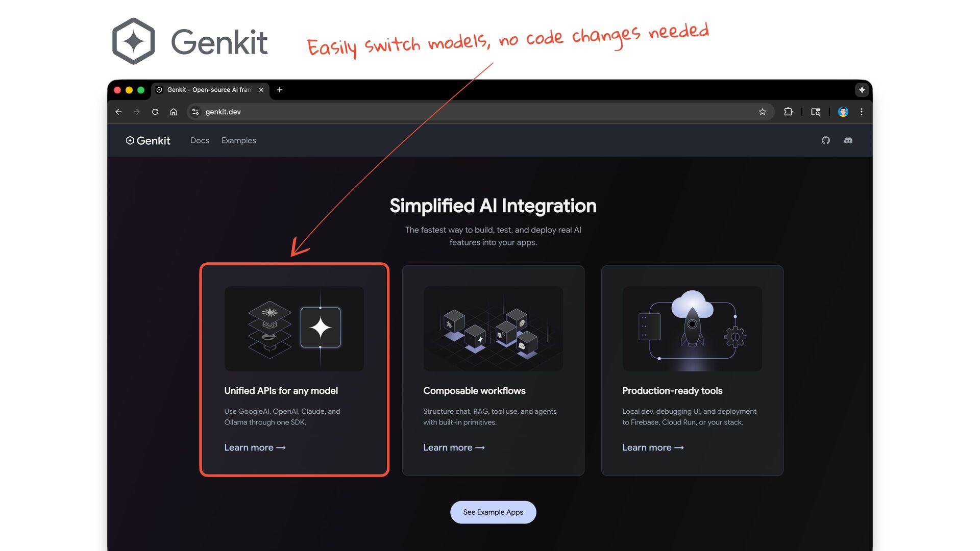The width and height of the screenshot is (980, 551).
Task: Click the See Example Apps button
Action: point(493,512)
